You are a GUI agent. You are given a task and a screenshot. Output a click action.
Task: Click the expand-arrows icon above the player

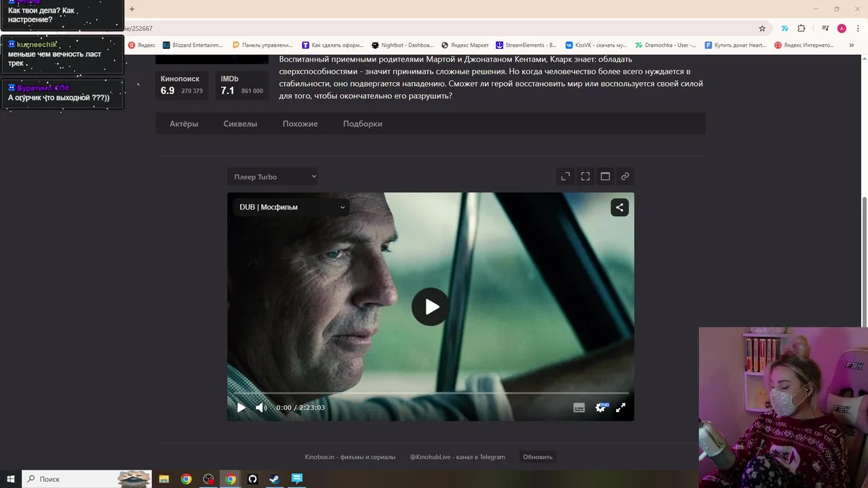tap(566, 176)
